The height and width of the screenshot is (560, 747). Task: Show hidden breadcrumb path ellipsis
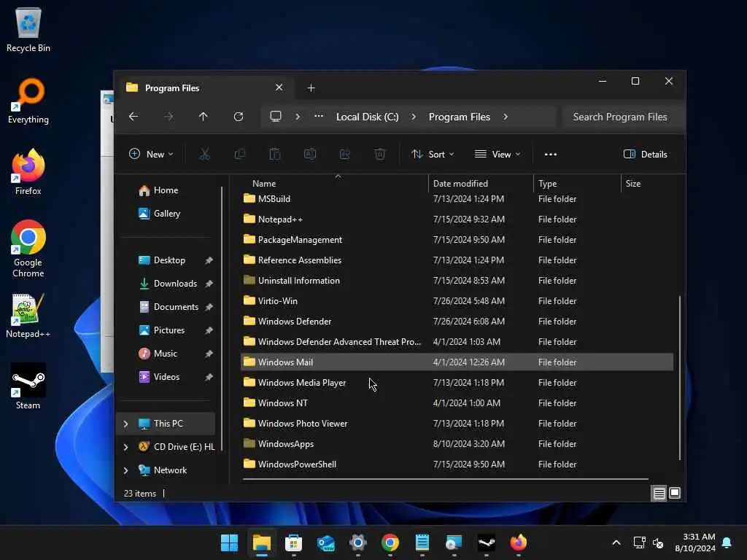[x=319, y=116]
